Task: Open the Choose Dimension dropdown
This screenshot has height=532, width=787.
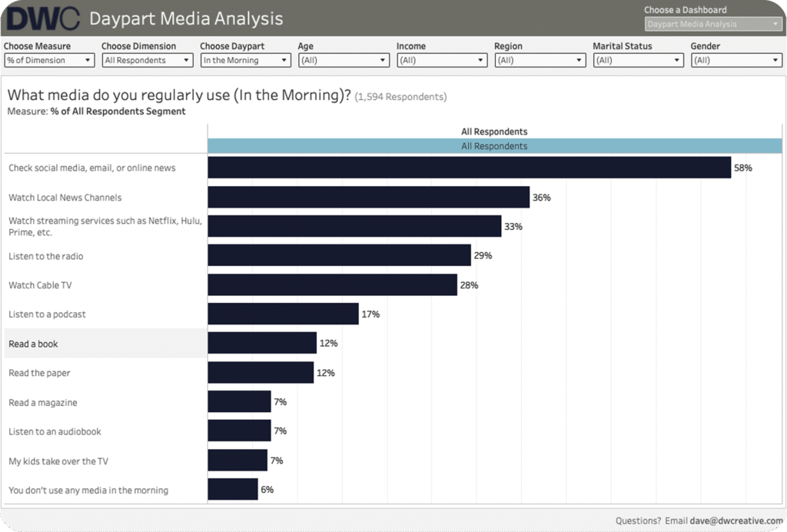Action: (148, 60)
